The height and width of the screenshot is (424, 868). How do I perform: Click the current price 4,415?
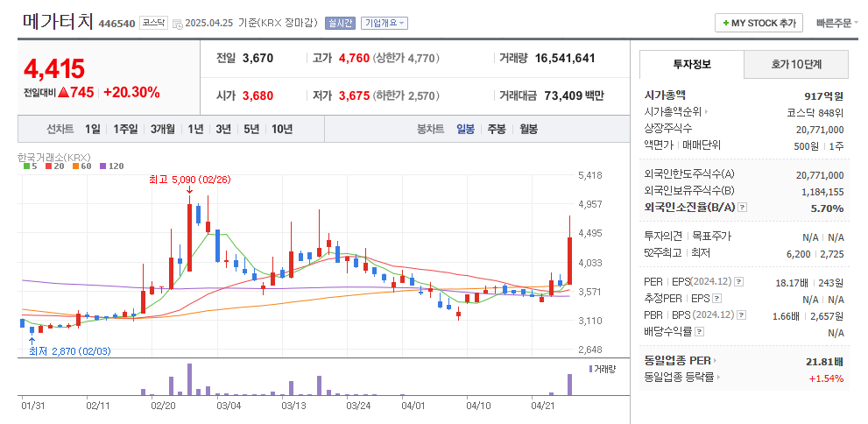(54, 68)
